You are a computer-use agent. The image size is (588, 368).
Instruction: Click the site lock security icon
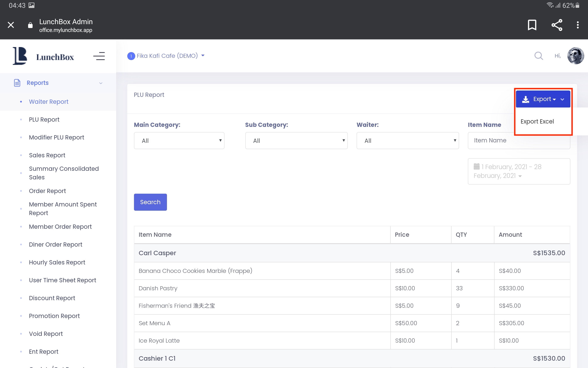coord(30,25)
